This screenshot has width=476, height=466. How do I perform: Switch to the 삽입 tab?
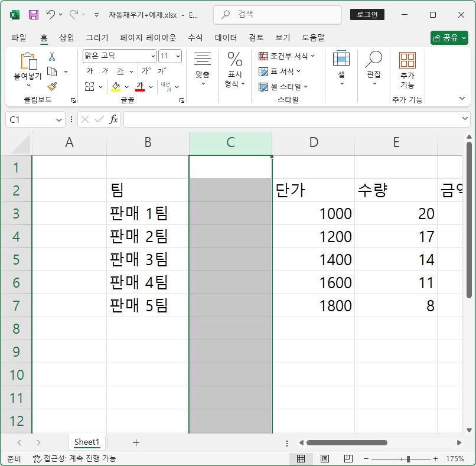(x=67, y=38)
